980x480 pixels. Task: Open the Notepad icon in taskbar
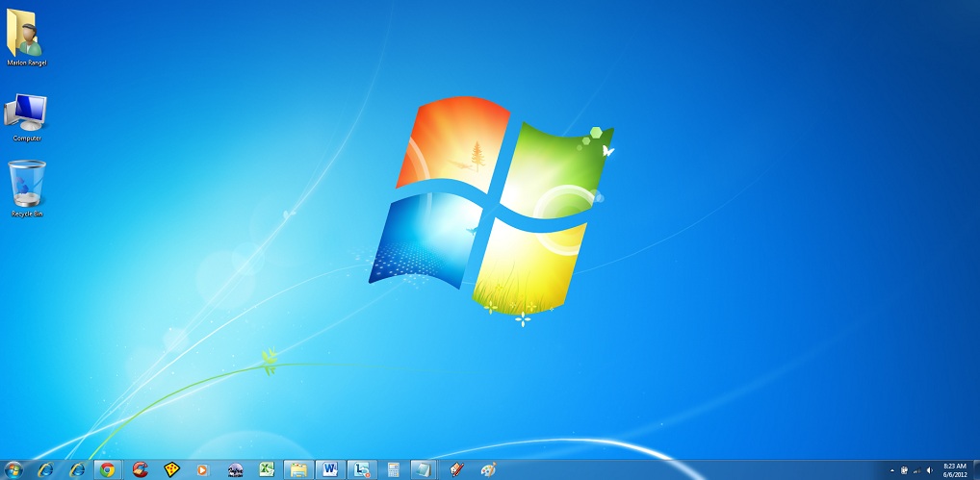click(x=424, y=469)
